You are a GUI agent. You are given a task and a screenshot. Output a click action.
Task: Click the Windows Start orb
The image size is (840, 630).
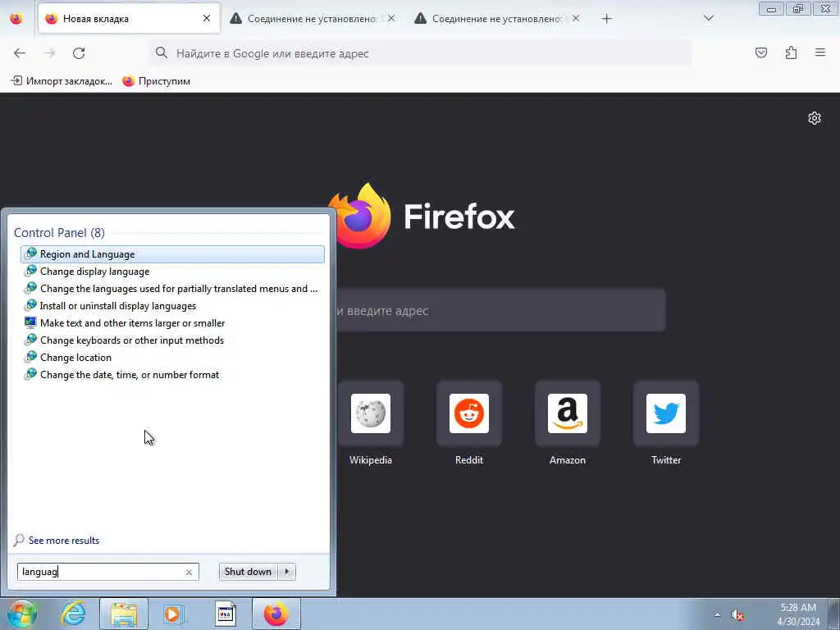[x=21, y=614]
